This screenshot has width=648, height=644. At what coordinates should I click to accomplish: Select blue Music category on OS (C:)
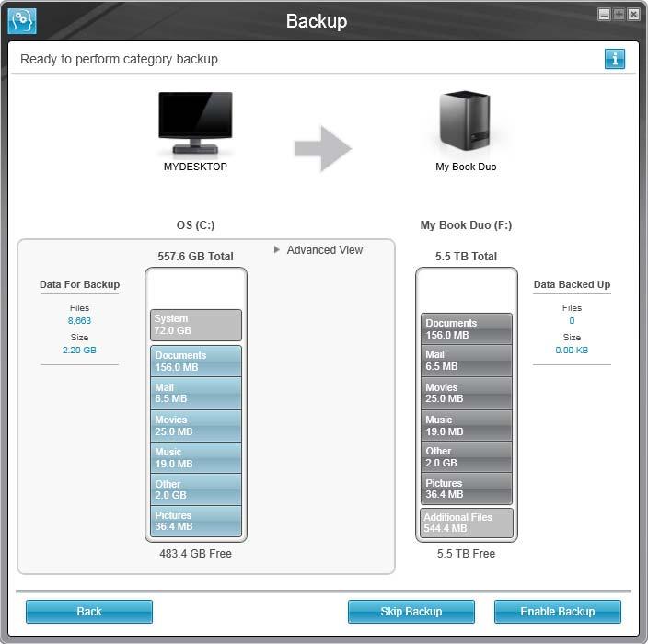[x=196, y=457]
